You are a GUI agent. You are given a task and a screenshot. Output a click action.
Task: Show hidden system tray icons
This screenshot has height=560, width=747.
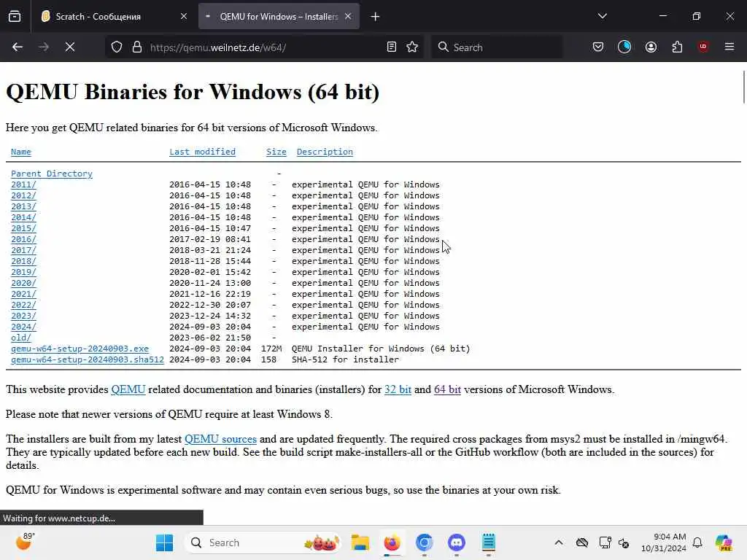[x=559, y=542]
